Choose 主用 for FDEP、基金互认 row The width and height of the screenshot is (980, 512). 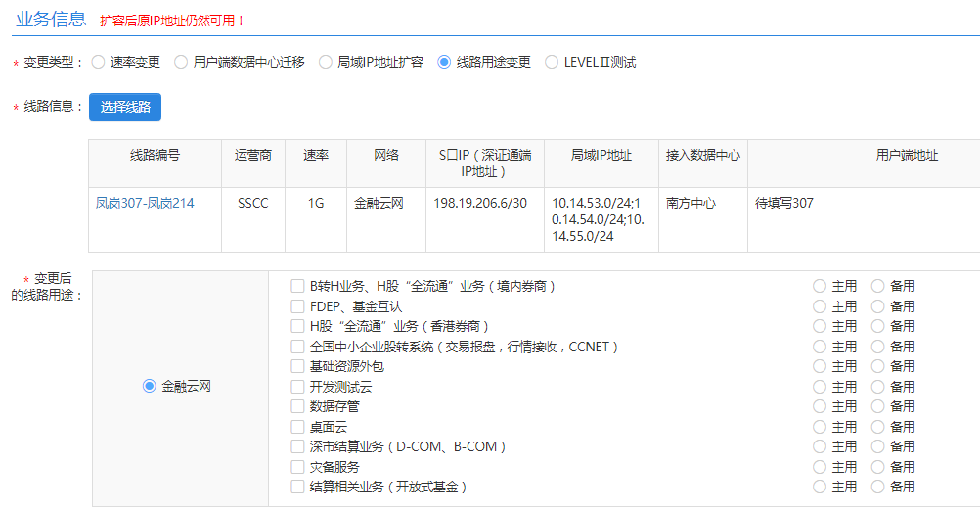pyautogui.click(x=820, y=306)
